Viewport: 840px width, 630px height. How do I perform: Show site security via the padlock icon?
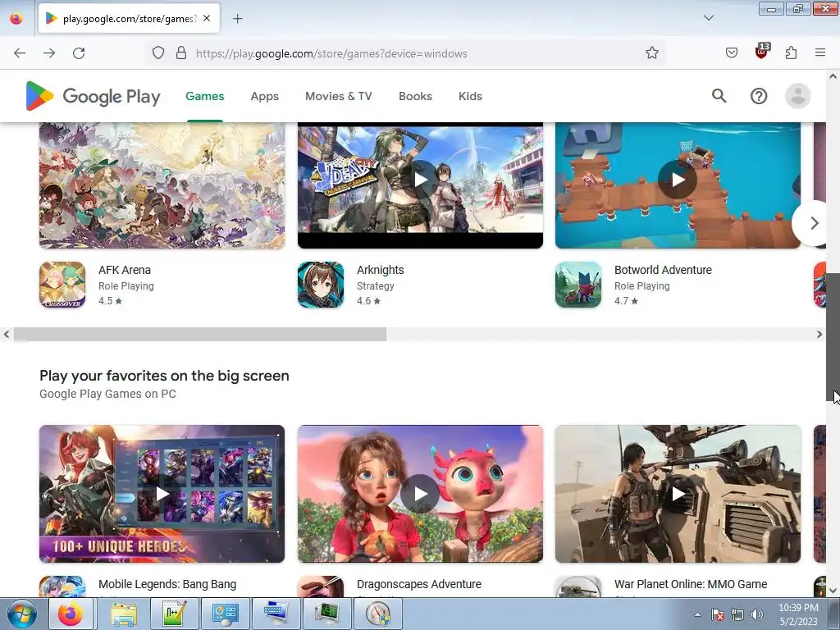(181, 53)
